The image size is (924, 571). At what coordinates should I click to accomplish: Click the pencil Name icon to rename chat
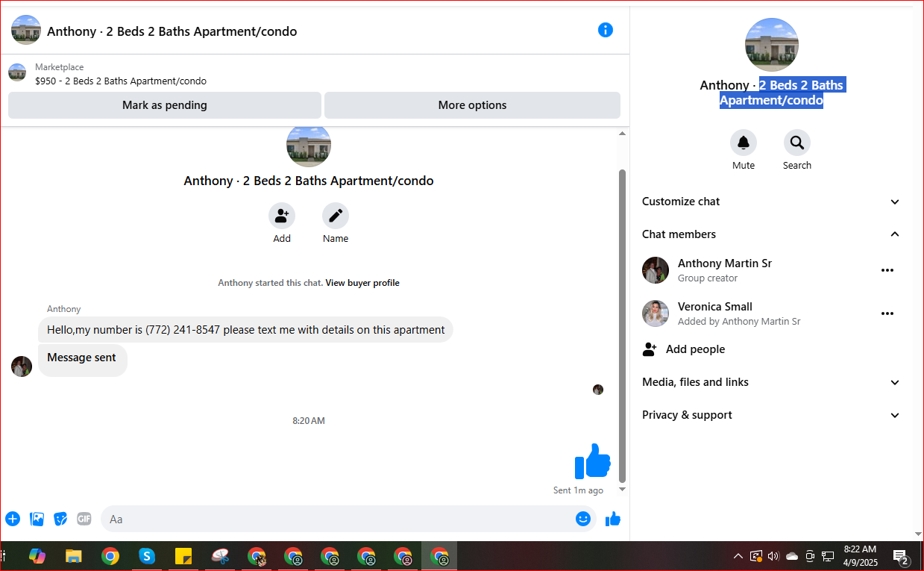click(x=336, y=216)
